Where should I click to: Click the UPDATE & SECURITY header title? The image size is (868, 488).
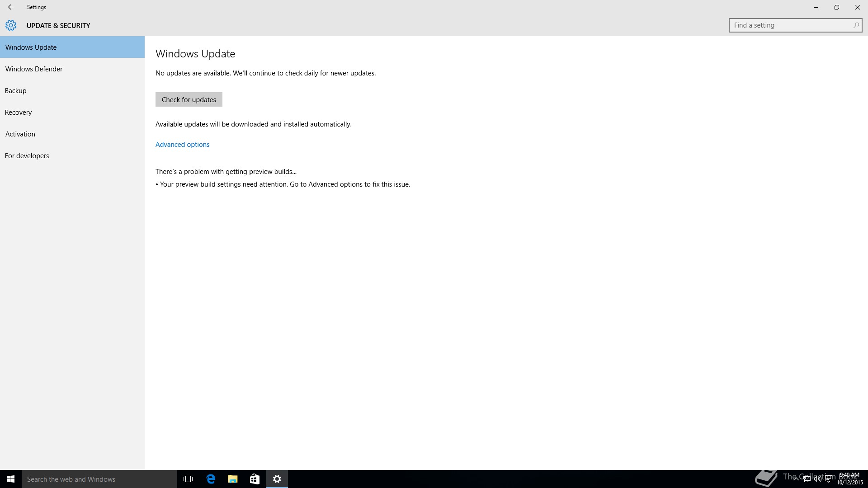58,26
